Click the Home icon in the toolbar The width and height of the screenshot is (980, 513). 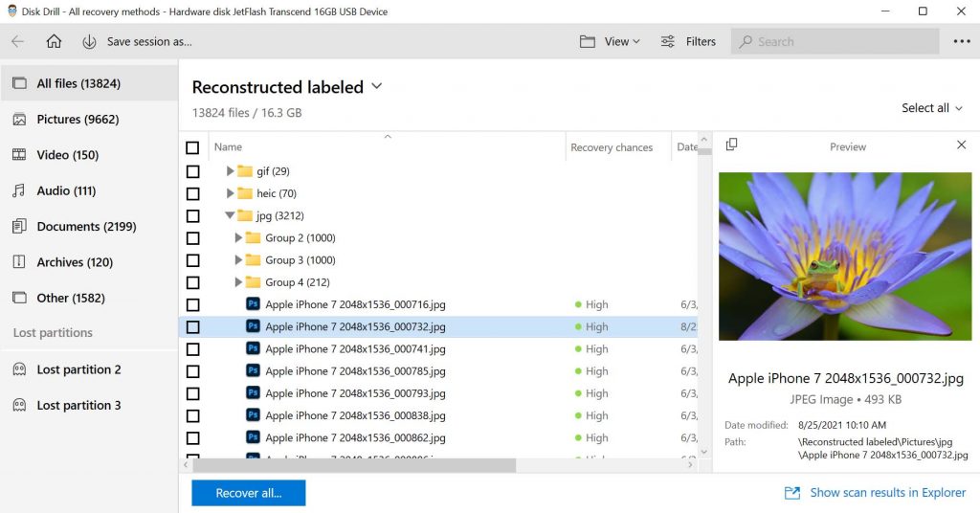(54, 41)
